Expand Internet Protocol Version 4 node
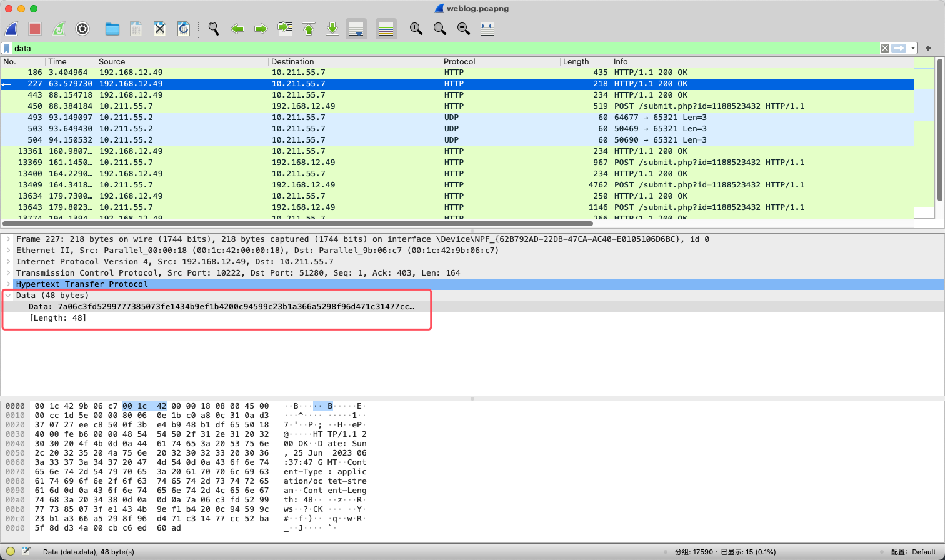This screenshot has height=560, width=945. [x=8, y=262]
